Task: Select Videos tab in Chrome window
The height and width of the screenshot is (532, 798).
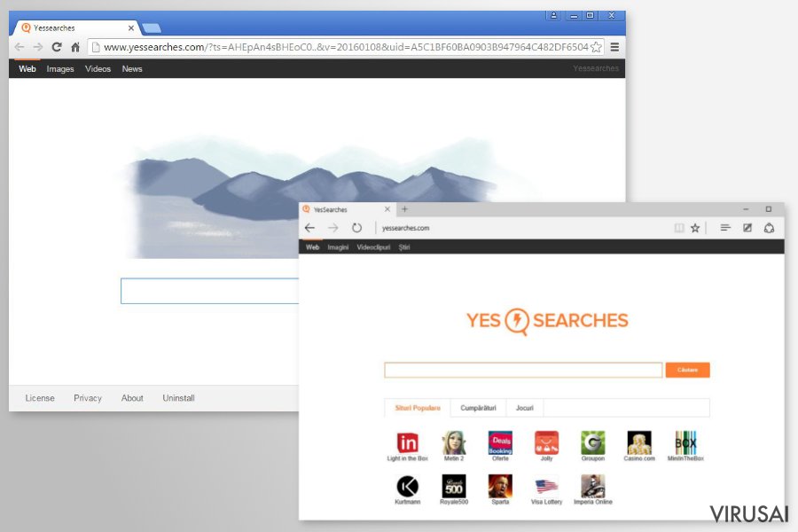Action: 98,69
